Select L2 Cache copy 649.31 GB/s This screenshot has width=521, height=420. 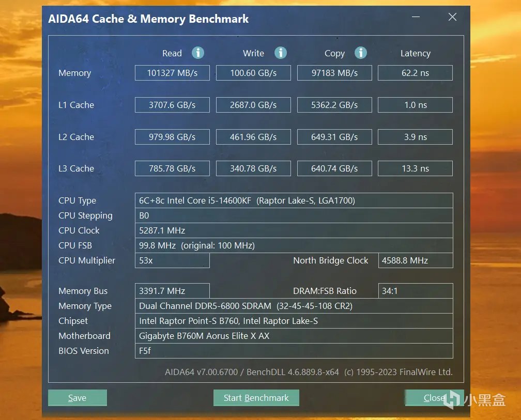[334, 137]
